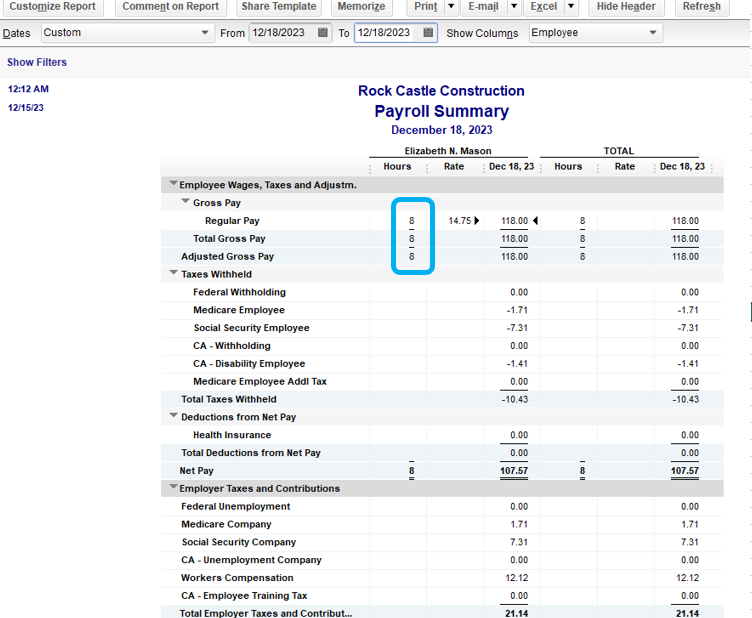Click Federal Unemployment row label

[x=235, y=507]
